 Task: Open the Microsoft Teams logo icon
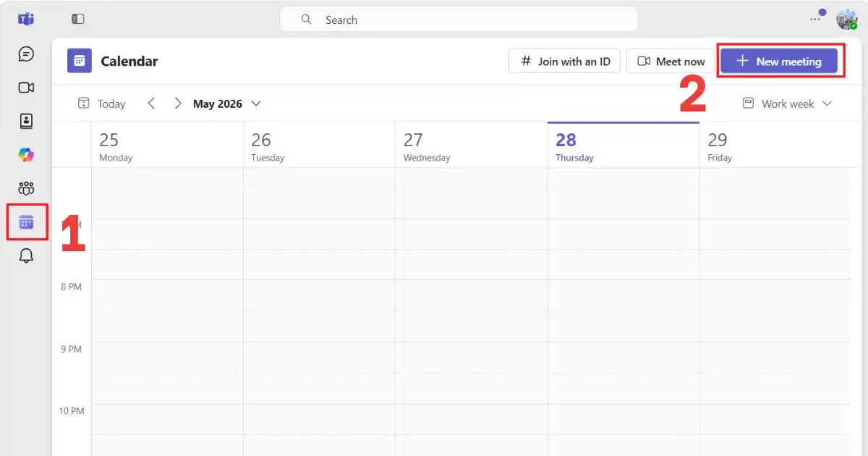click(26, 20)
